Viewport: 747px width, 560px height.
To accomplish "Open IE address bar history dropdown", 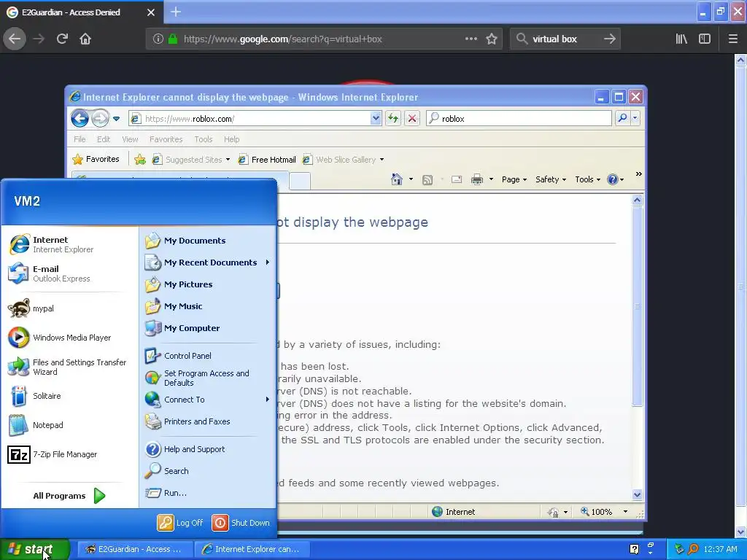I will pyautogui.click(x=376, y=118).
